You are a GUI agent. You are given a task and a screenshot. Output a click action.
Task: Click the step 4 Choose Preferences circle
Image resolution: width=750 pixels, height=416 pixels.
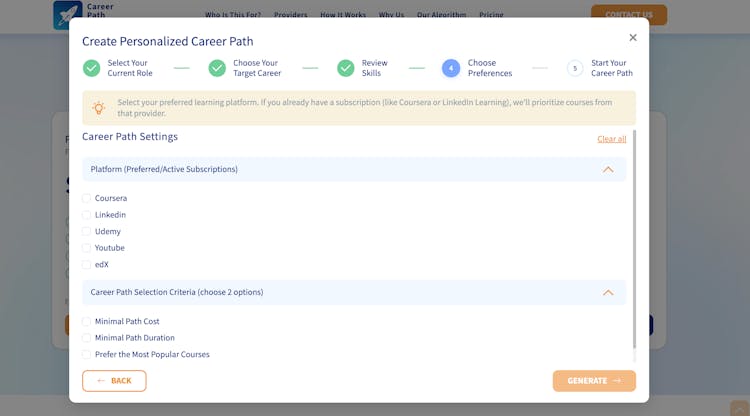tap(451, 68)
